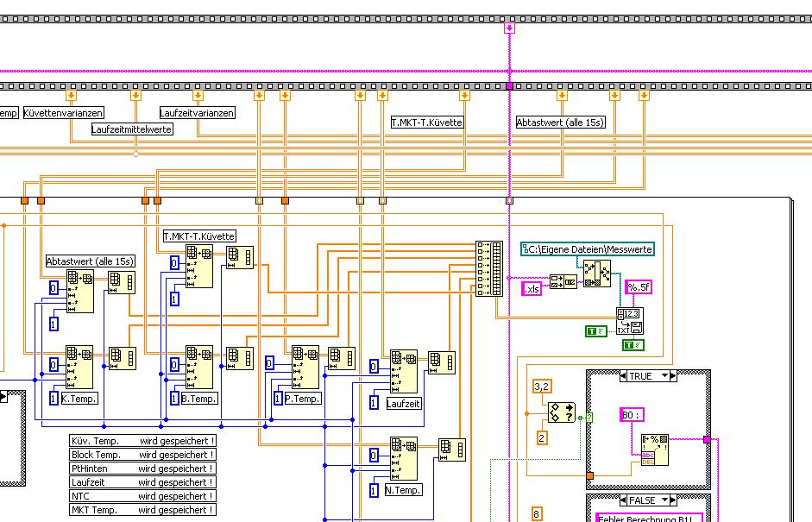Image resolution: width=812 pixels, height=522 pixels.
Task: Open the FALSE case selector dropdown arrow
Action: 665,500
